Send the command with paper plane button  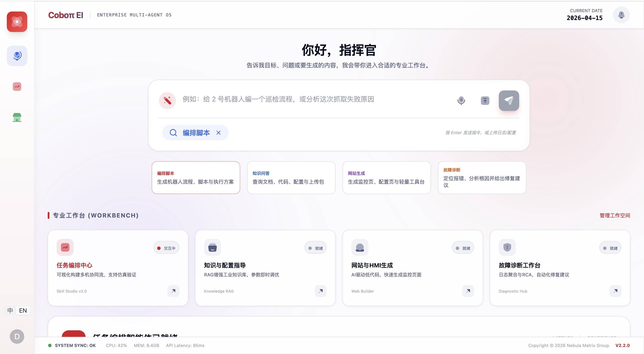[509, 101]
